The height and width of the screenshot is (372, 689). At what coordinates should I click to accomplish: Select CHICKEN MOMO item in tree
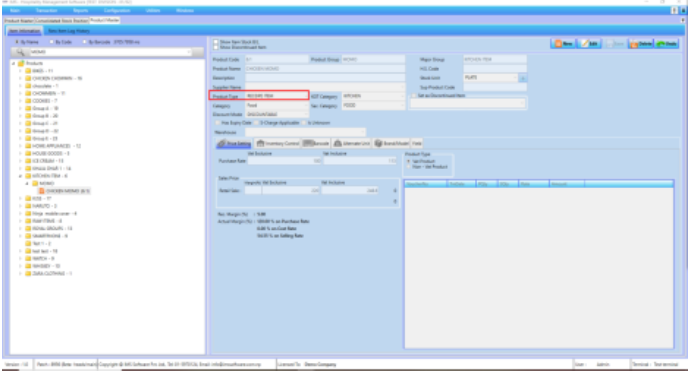[x=64, y=191]
